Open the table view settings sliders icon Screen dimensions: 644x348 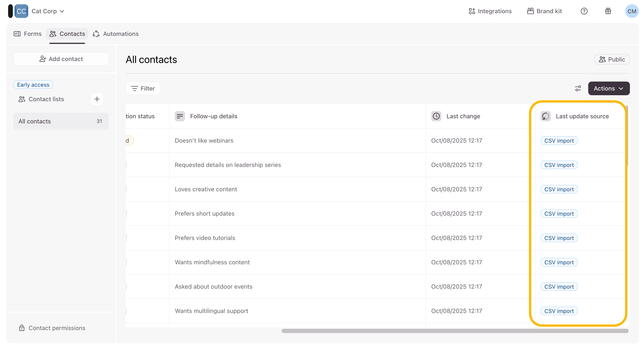tap(578, 88)
